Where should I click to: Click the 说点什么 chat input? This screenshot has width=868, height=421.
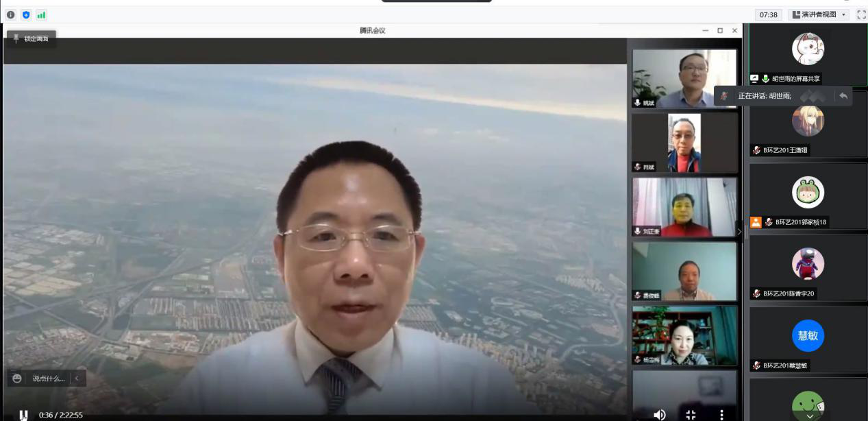(48, 378)
